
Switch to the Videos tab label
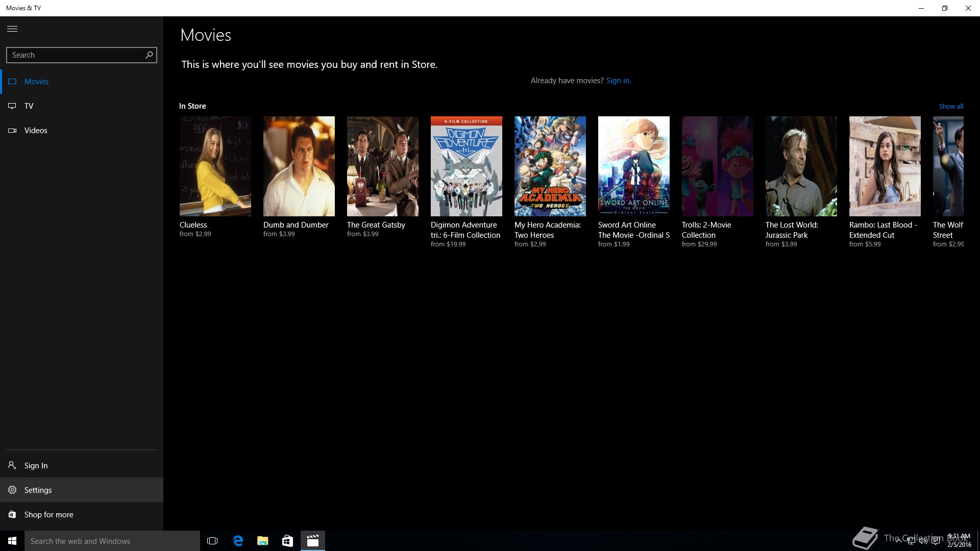tap(36, 131)
